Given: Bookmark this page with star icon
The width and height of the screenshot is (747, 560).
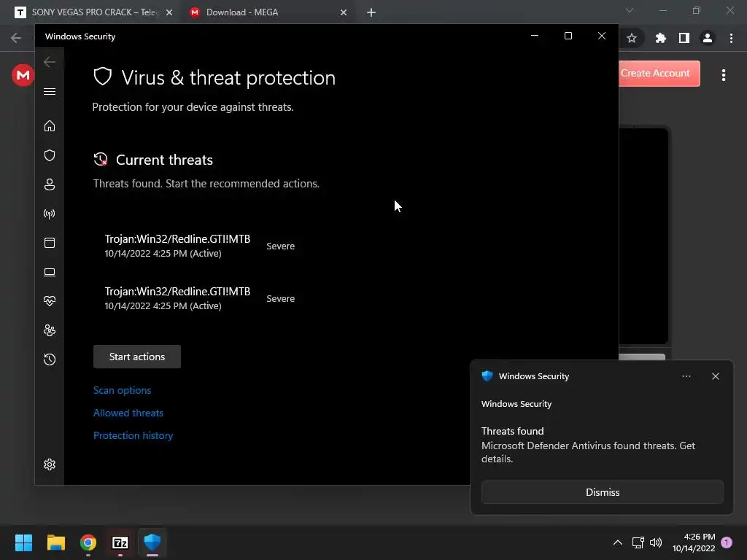Looking at the screenshot, I should 632,38.
